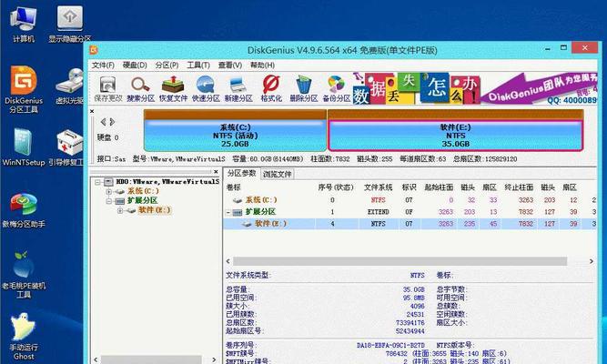Open the 分区(P) menu
This screenshot has height=364, width=607.
(x=167, y=65)
